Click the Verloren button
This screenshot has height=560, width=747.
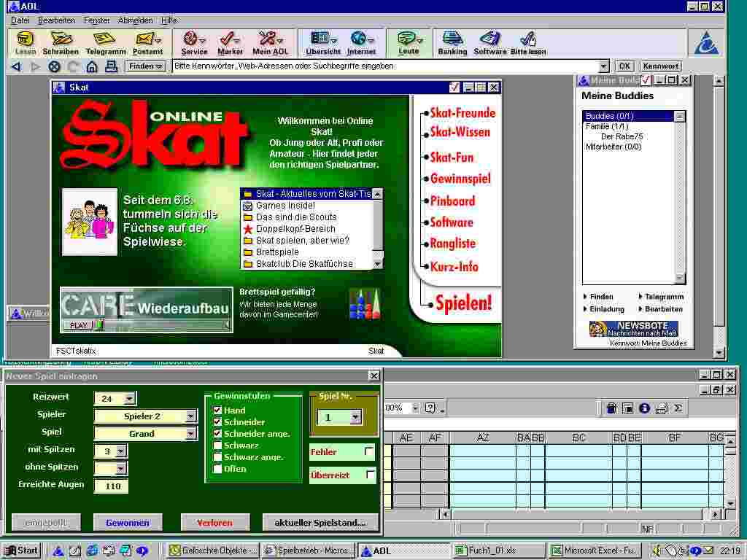pyautogui.click(x=215, y=522)
